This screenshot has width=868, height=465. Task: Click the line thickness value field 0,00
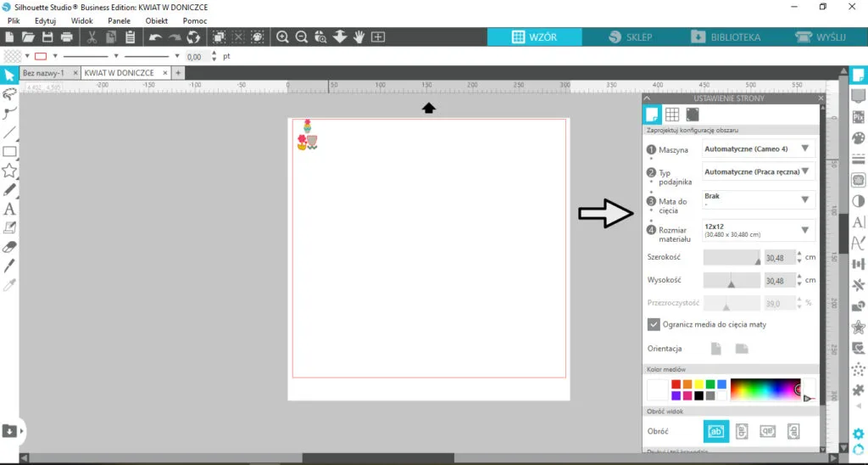pos(197,57)
